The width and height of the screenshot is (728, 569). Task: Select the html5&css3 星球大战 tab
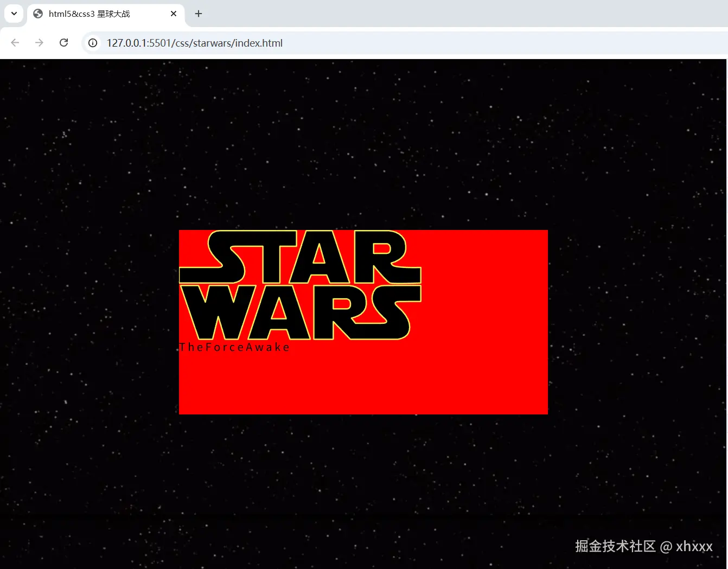pos(106,14)
